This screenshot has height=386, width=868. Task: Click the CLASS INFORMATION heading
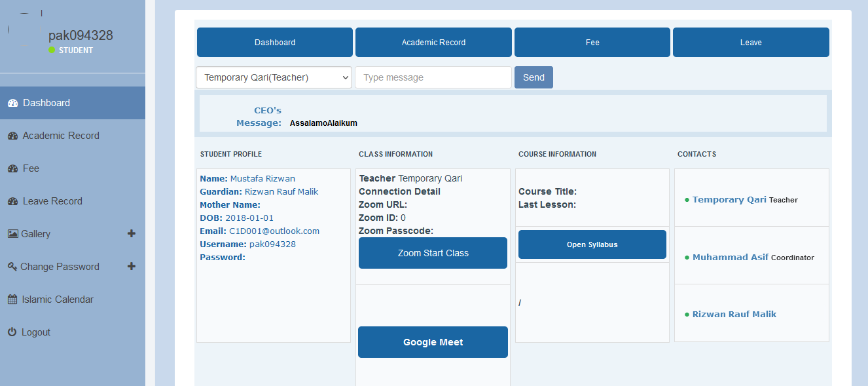coord(395,155)
